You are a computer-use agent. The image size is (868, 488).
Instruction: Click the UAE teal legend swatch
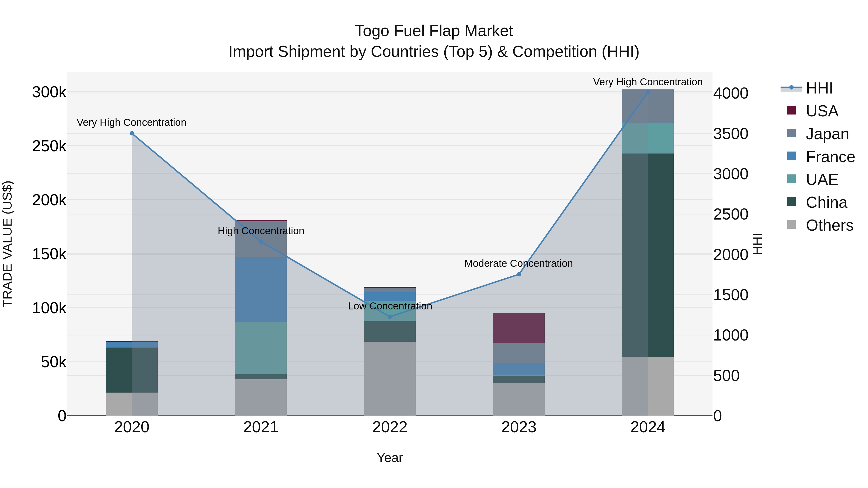pyautogui.click(x=792, y=179)
